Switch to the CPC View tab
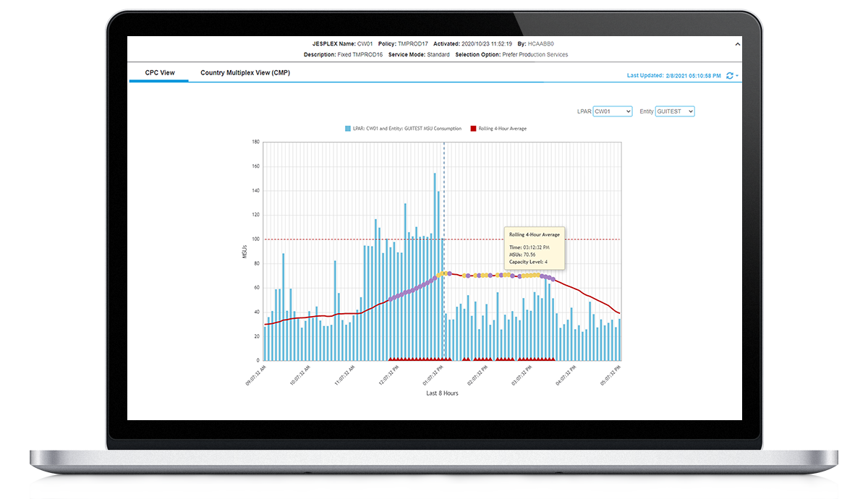The width and height of the screenshot is (868, 499). click(159, 73)
